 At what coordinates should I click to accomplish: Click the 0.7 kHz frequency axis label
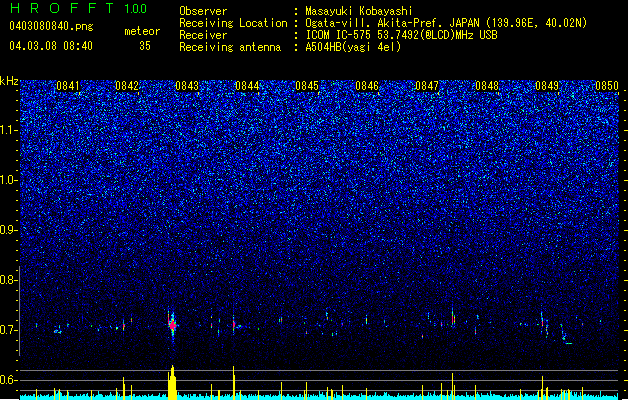pos(9,330)
